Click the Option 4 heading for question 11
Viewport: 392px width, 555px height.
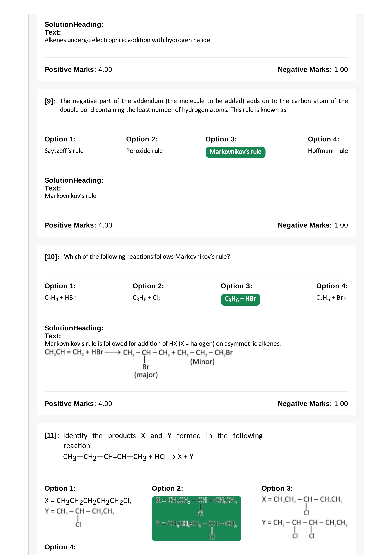pos(60,547)
